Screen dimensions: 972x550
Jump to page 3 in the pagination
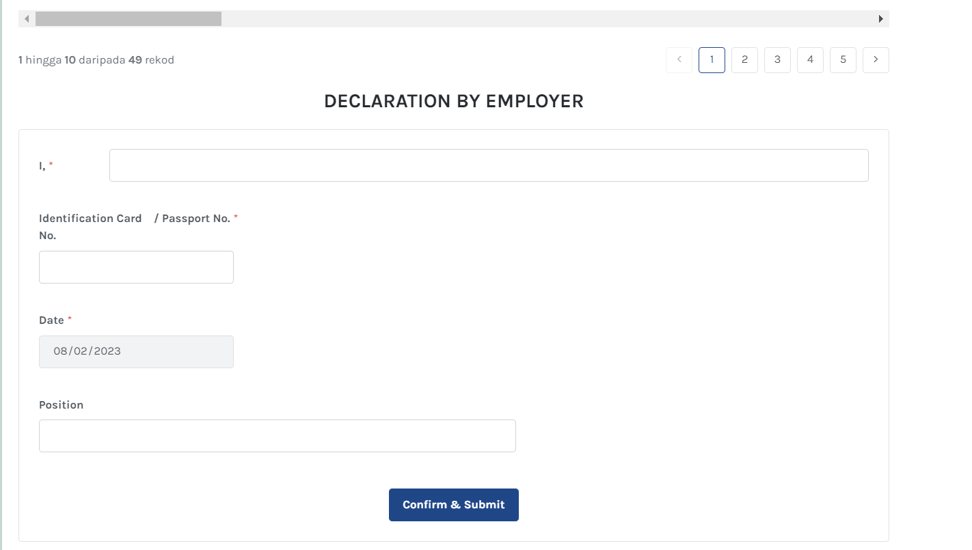coord(777,60)
